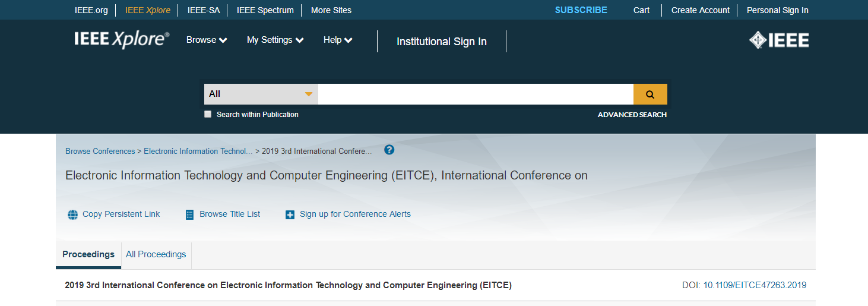Select IEEE Xplore in top bar
The width and height of the screenshot is (868, 306).
tap(148, 10)
